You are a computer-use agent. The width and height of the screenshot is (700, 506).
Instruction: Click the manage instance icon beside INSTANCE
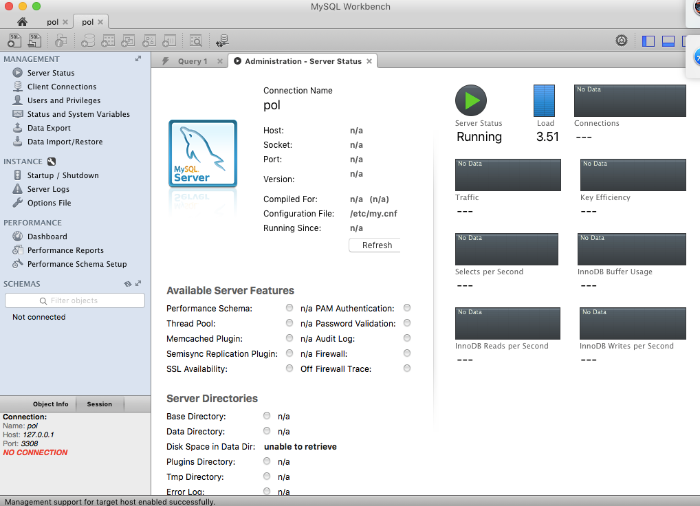point(51,161)
